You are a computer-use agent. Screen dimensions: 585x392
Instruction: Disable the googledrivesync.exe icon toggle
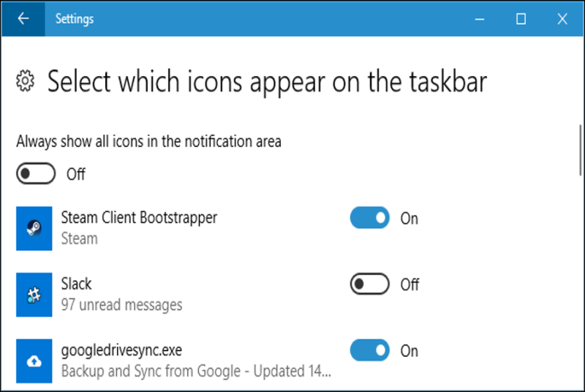click(370, 350)
